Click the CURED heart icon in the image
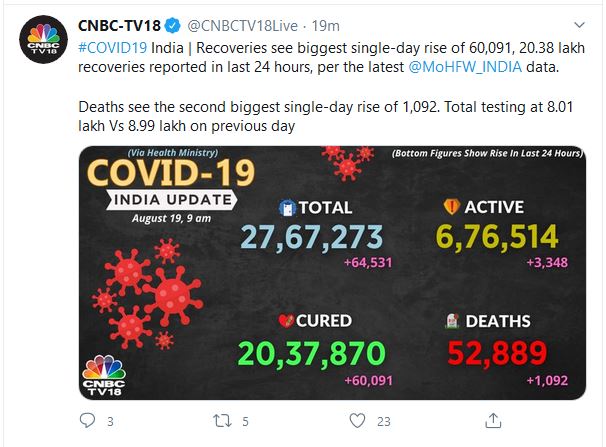 (x=284, y=320)
